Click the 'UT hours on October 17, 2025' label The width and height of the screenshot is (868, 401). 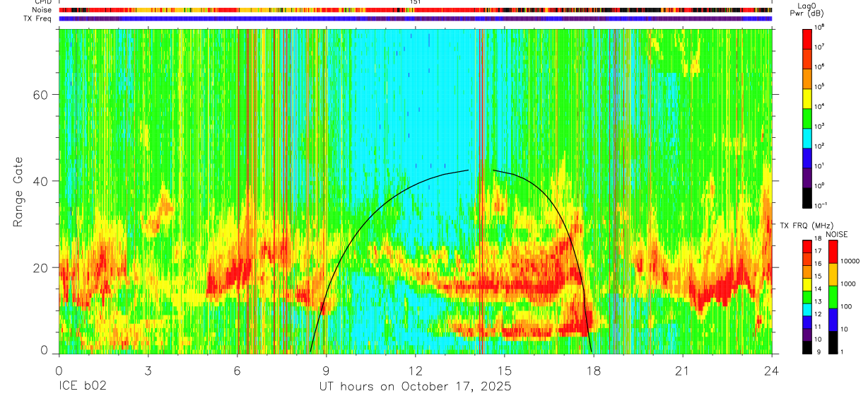pos(416,387)
